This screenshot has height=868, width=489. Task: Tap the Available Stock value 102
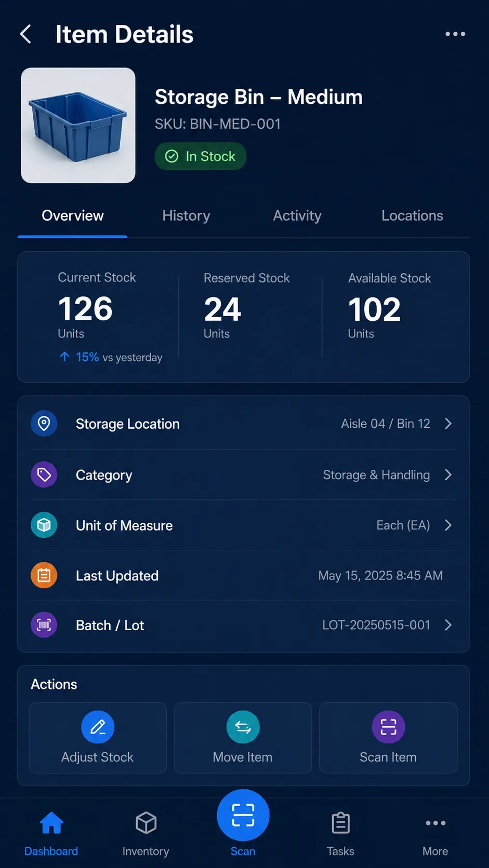pyautogui.click(x=375, y=309)
